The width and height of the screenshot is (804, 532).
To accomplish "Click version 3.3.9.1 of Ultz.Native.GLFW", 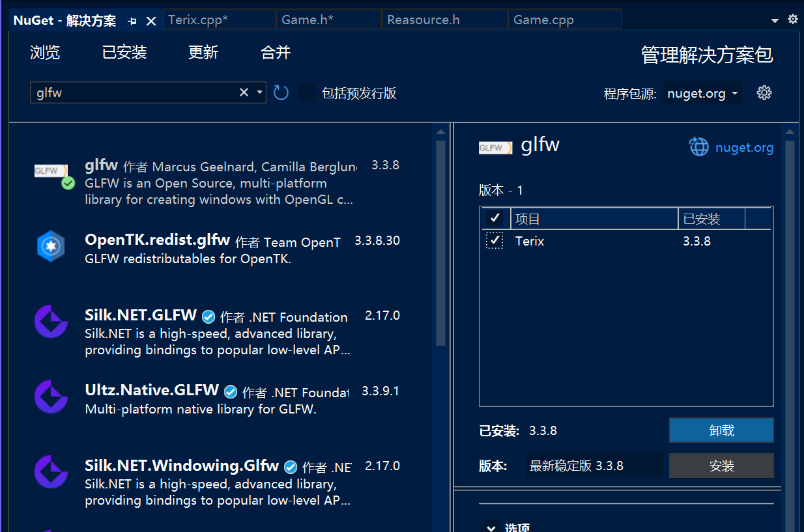I will [380, 391].
